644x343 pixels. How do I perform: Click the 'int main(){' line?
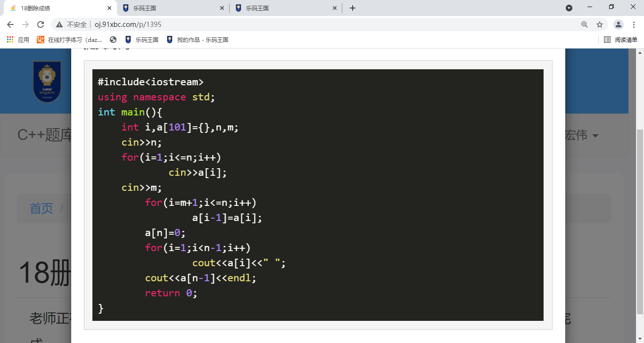pyautogui.click(x=130, y=112)
